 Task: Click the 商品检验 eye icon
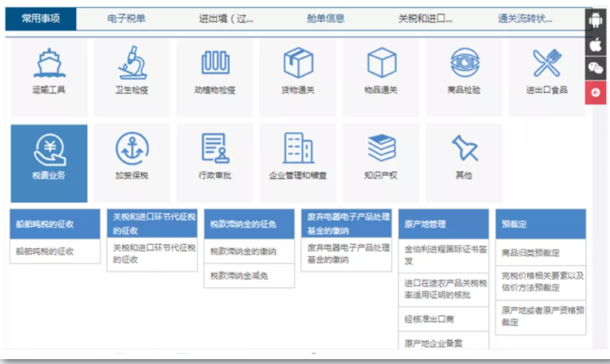pos(464,64)
